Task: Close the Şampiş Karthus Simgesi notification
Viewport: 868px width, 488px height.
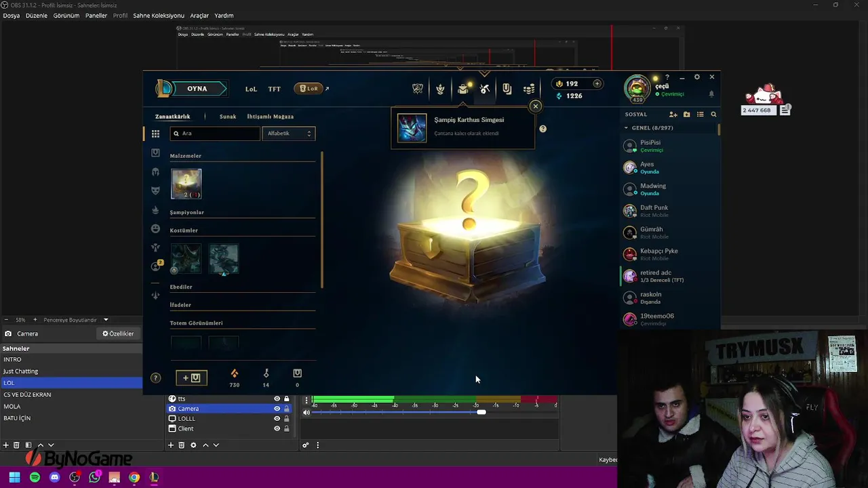Action: point(536,106)
